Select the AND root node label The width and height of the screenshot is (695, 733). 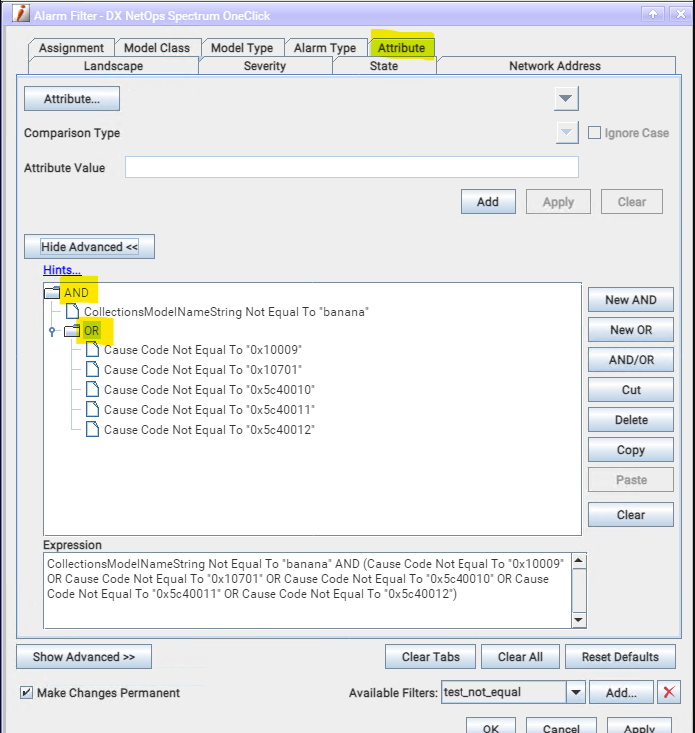[76, 293]
